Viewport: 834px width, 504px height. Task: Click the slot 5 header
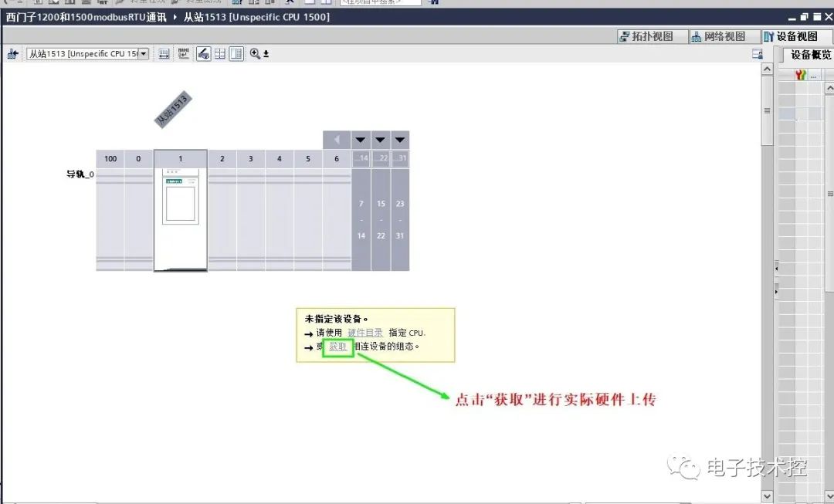(x=308, y=158)
